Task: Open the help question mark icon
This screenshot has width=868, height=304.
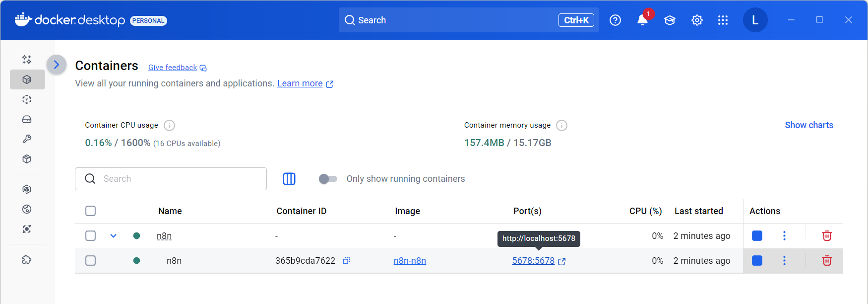Action: point(615,20)
